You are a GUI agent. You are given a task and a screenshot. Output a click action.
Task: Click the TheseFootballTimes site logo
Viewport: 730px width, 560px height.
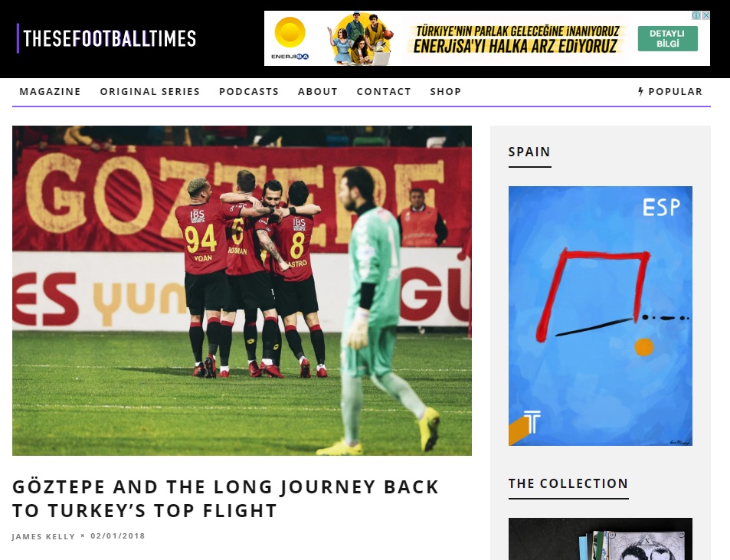pos(106,38)
